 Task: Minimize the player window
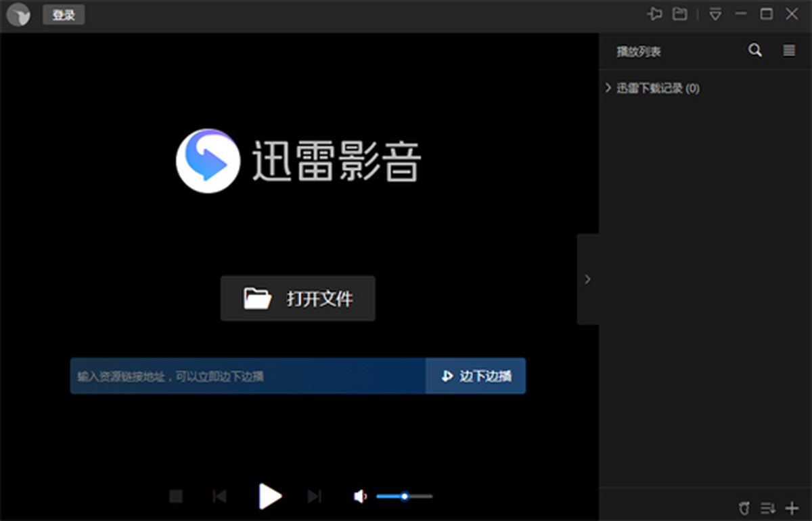click(x=742, y=14)
